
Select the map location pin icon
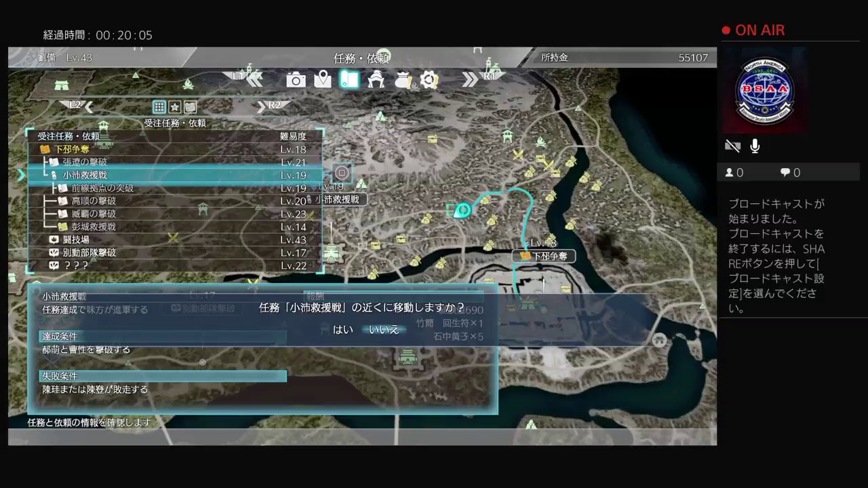323,80
